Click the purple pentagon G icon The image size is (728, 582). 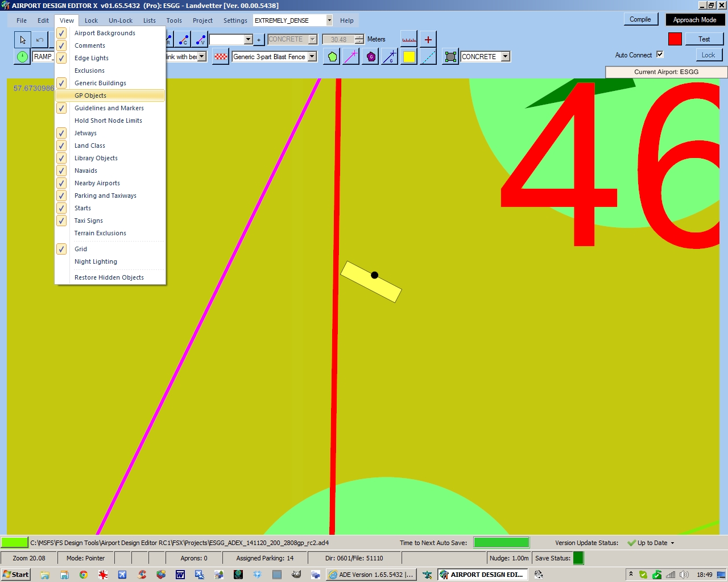click(371, 57)
